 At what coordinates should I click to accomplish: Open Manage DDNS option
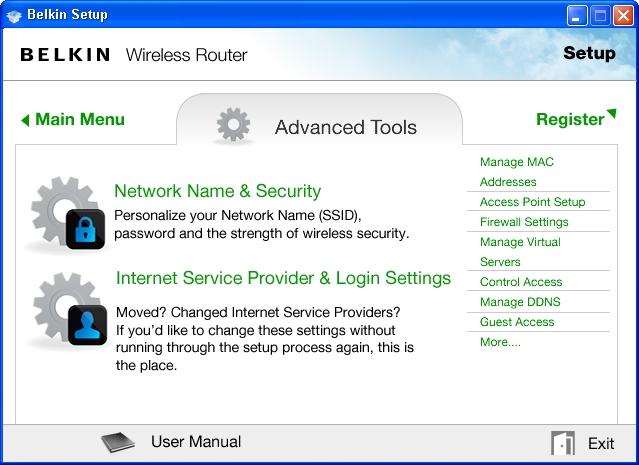520,302
